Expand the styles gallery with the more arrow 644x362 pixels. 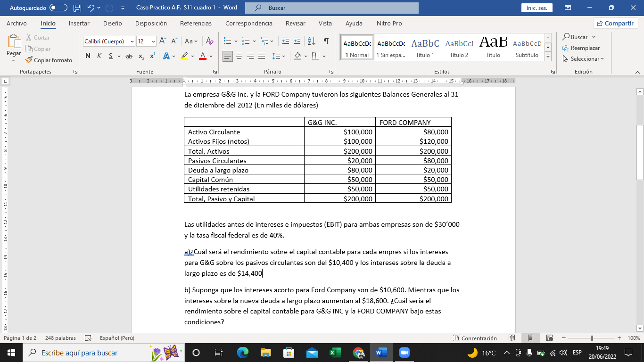pos(548,56)
